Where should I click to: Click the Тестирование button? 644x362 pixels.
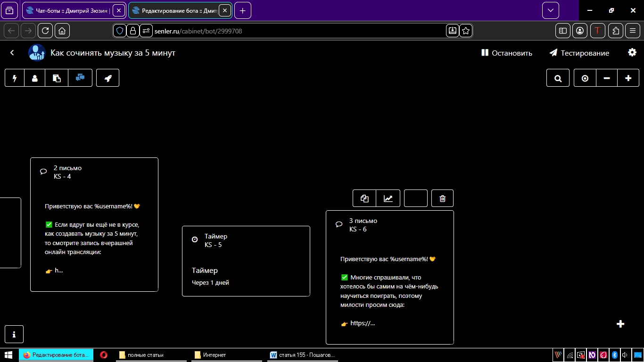pos(579,53)
